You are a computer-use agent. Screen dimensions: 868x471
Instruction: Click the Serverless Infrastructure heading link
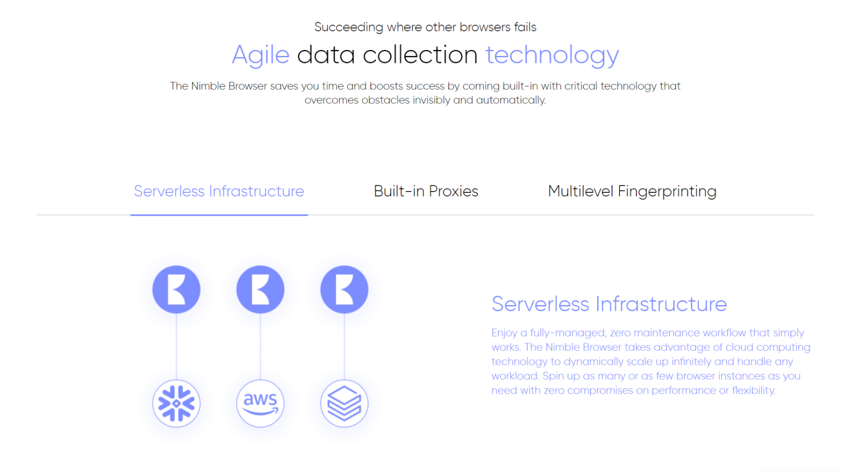[219, 190]
